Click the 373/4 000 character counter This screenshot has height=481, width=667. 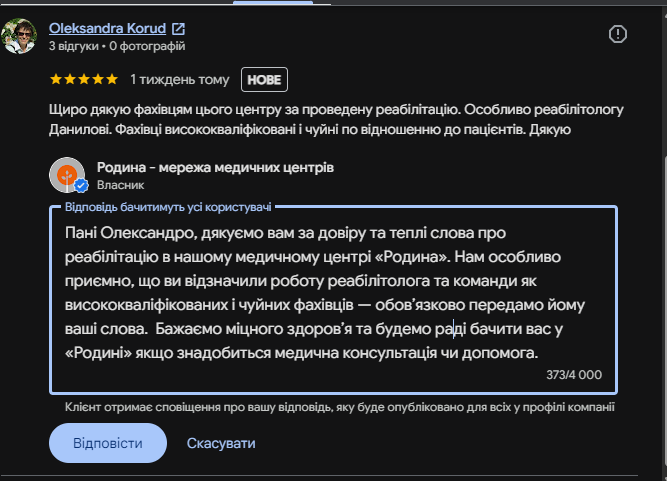(574, 375)
